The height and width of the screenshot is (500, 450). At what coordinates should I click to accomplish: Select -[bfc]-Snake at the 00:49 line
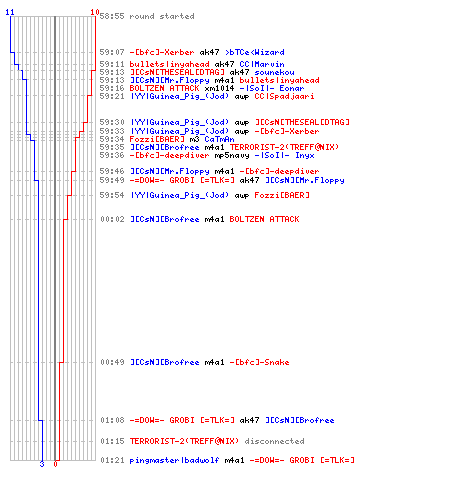[259, 362]
